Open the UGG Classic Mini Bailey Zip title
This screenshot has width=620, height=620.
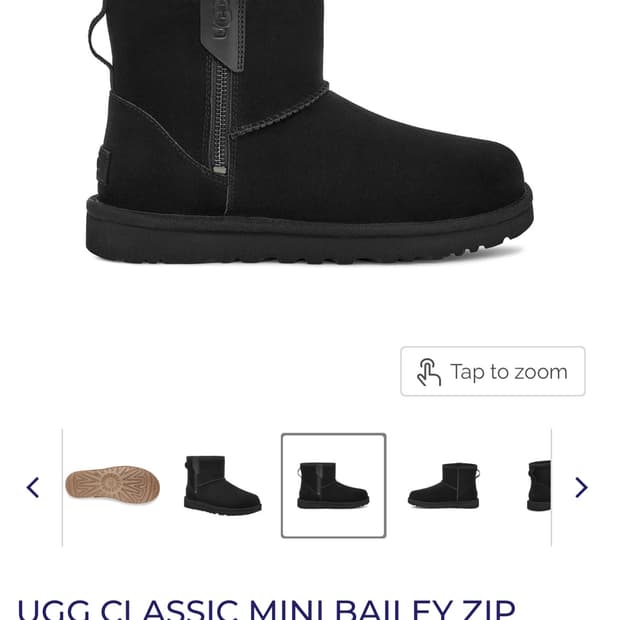coord(266,610)
